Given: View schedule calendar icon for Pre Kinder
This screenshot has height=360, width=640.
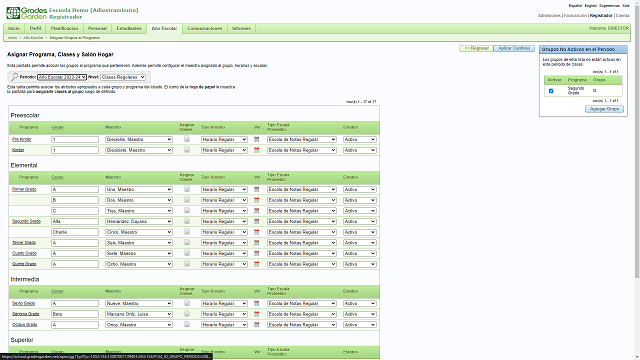Looking at the screenshot, I should click(256, 140).
